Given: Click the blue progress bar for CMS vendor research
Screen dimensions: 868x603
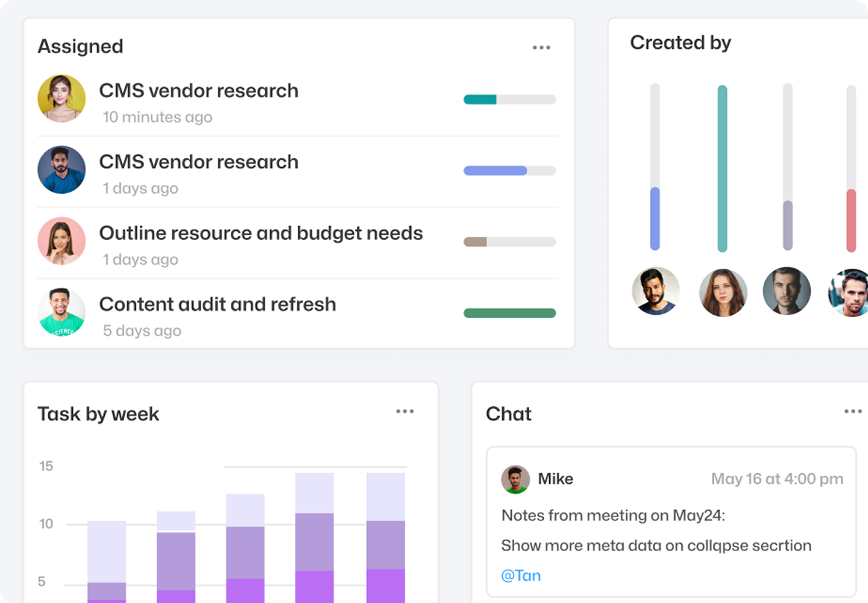Looking at the screenshot, I should click(x=509, y=171).
